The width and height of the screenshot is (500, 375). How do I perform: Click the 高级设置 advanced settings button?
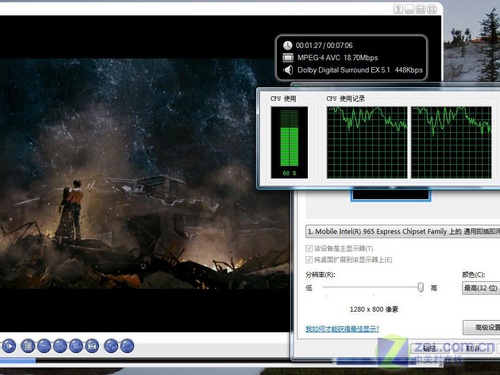[481, 328]
